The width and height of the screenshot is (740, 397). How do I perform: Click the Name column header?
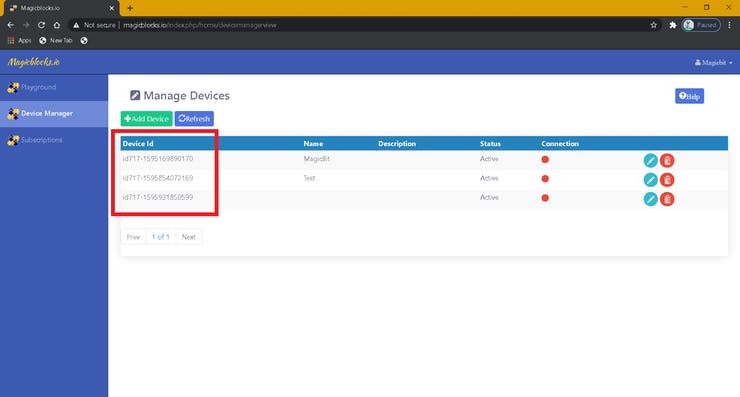pyautogui.click(x=313, y=144)
